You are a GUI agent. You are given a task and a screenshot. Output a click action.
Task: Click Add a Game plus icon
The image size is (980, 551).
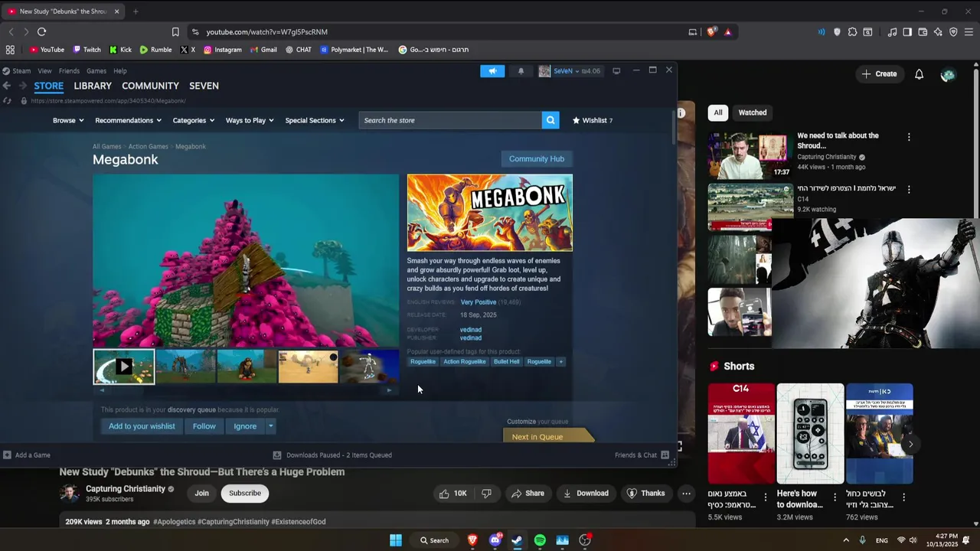pyautogui.click(x=7, y=455)
